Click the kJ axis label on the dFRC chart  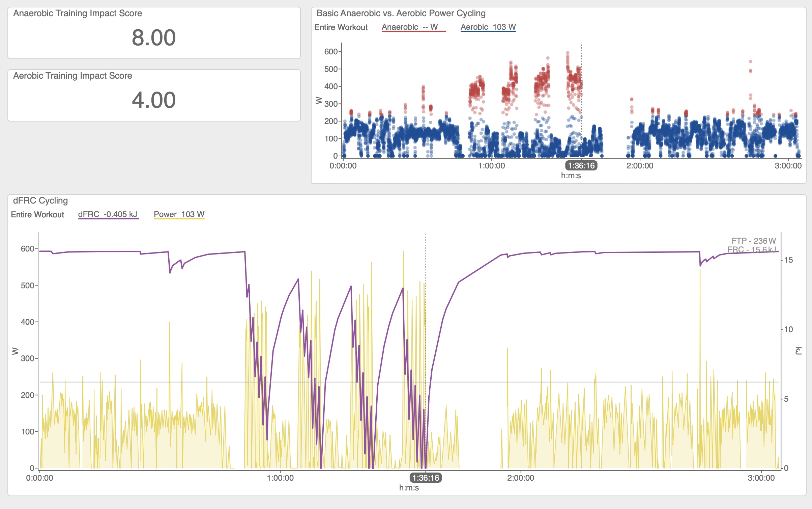798,351
